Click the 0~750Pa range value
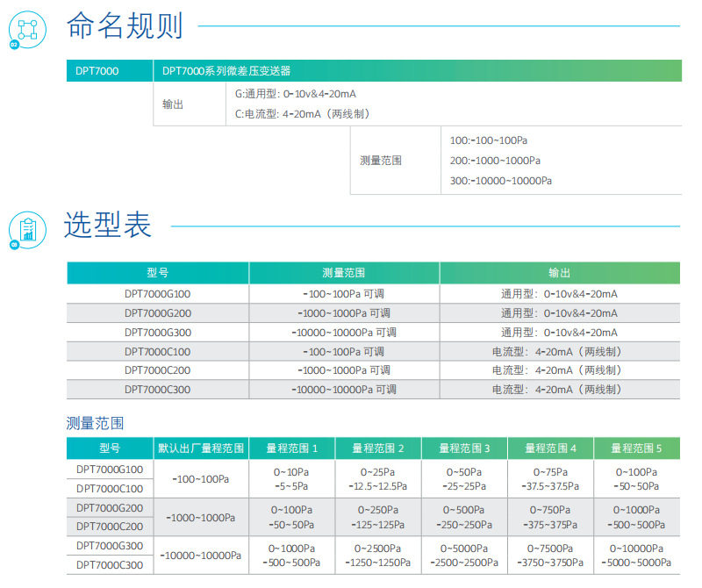Screen dimensions: 702x588 (x=550, y=510)
